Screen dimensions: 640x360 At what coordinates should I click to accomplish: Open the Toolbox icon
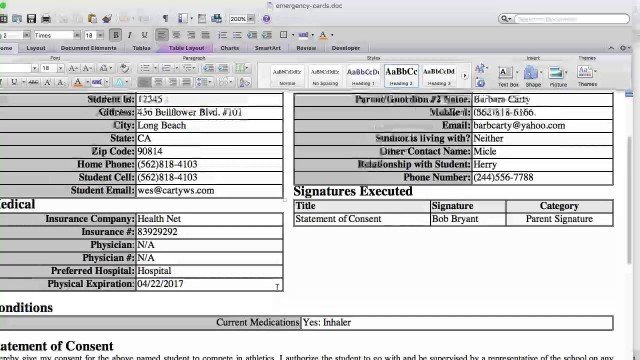[x=202, y=19]
